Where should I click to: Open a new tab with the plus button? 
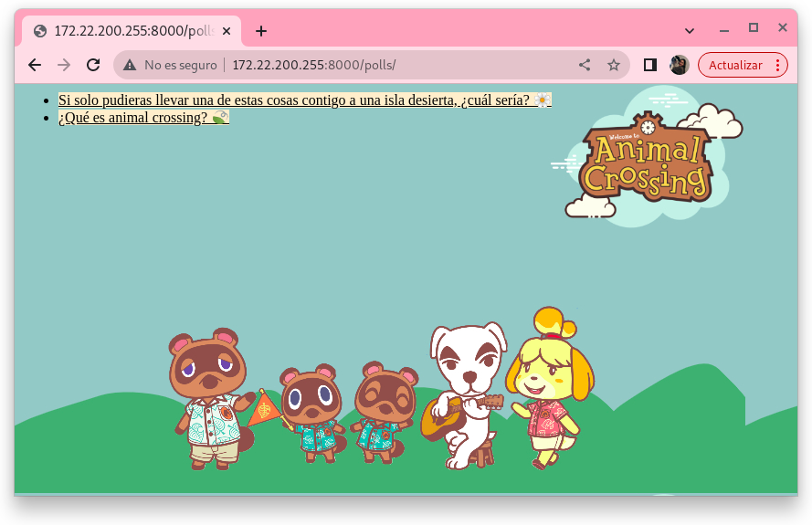(261, 31)
